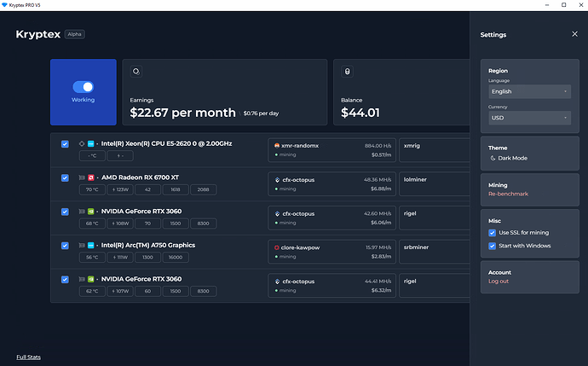588x366 pixels.
Task: Click green mining status dot under clore-kawpow
Action: pyautogui.click(x=276, y=257)
